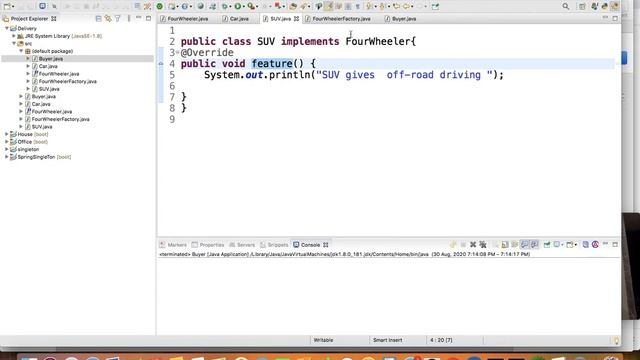Expand the SpringSingleTon project
Image resolution: width=640 pixels, height=360 pixels.
(x=7, y=157)
